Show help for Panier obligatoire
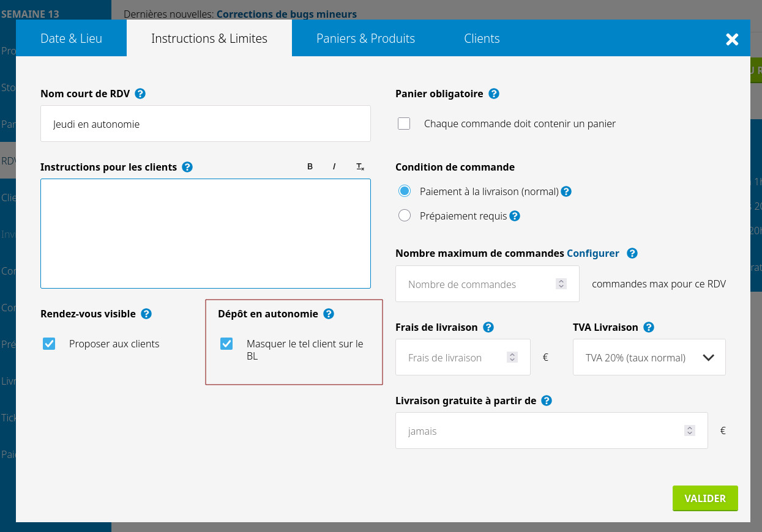 [x=494, y=94]
